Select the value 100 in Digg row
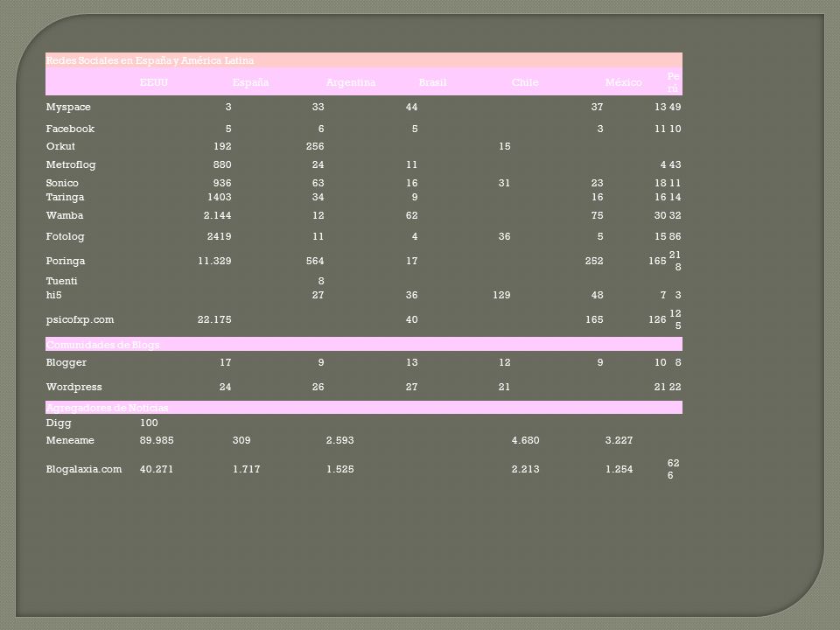This screenshot has width=840, height=630. (x=149, y=423)
